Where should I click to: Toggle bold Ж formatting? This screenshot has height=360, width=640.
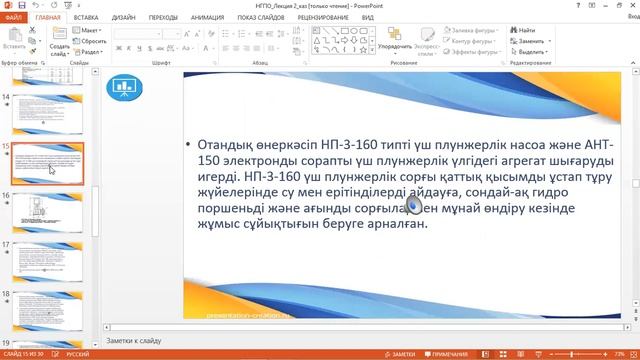(119, 48)
